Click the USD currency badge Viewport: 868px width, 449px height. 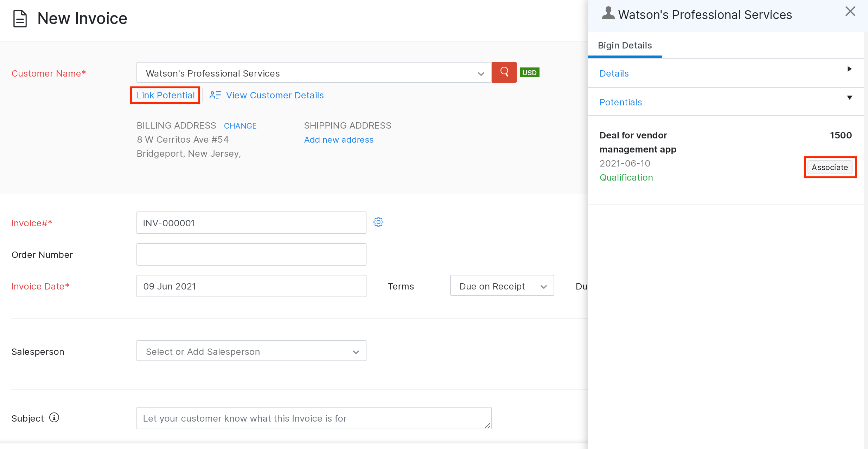tap(529, 73)
